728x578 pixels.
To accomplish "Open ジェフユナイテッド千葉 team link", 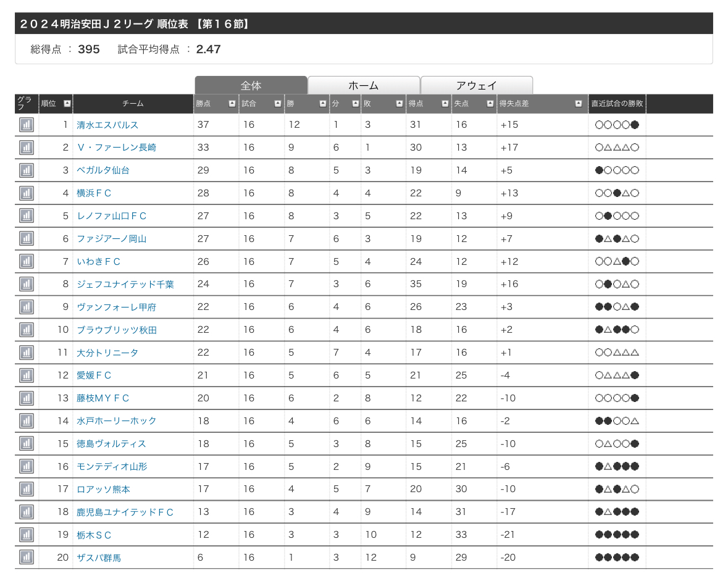I will 125,284.
